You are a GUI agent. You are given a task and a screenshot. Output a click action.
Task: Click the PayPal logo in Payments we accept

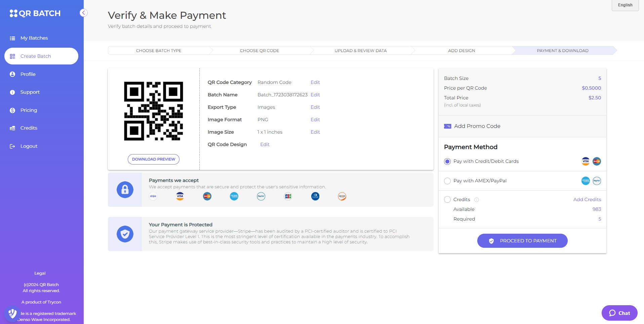coord(261,196)
